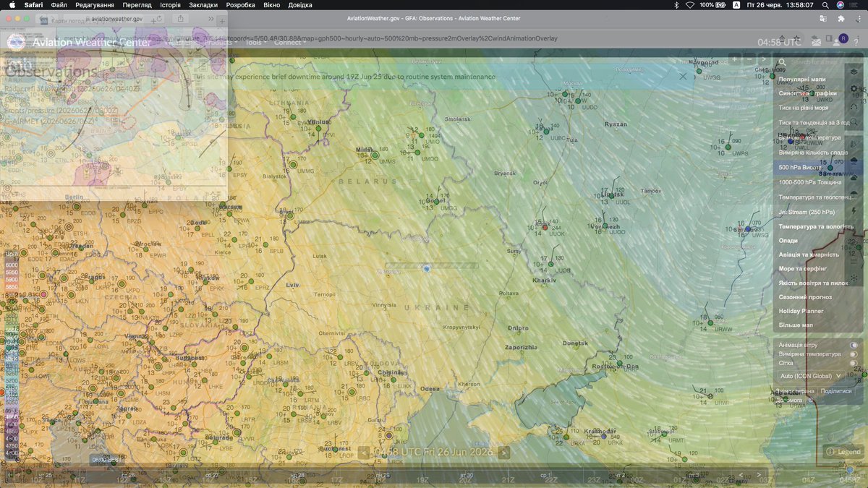Jump to 01Z on bottom timeline
Screen dimensions: 868x488
click(681, 479)
